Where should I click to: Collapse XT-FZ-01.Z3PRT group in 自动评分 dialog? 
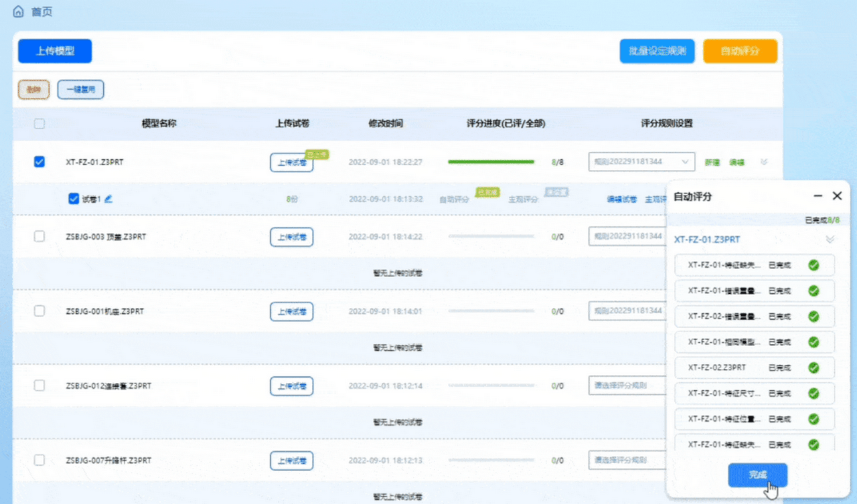tap(830, 240)
